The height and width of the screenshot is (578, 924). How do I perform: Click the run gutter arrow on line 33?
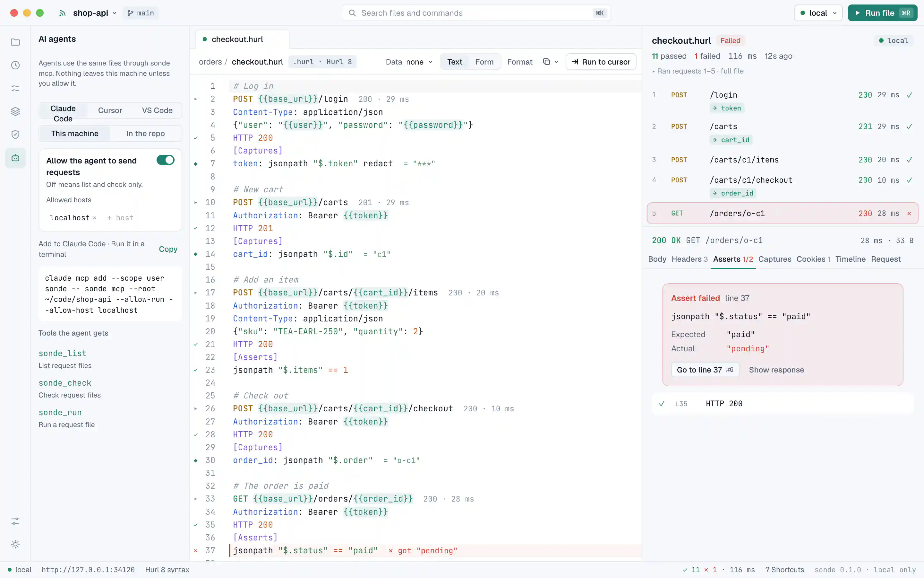[x=196, y=499]
